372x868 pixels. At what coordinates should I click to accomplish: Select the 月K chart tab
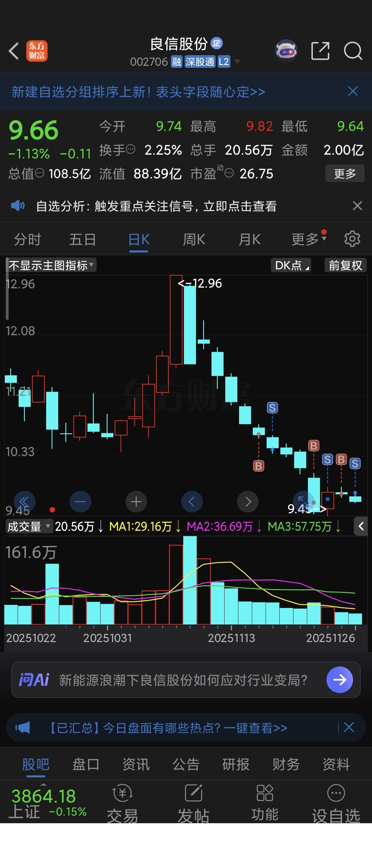click(x=250, y=239)
